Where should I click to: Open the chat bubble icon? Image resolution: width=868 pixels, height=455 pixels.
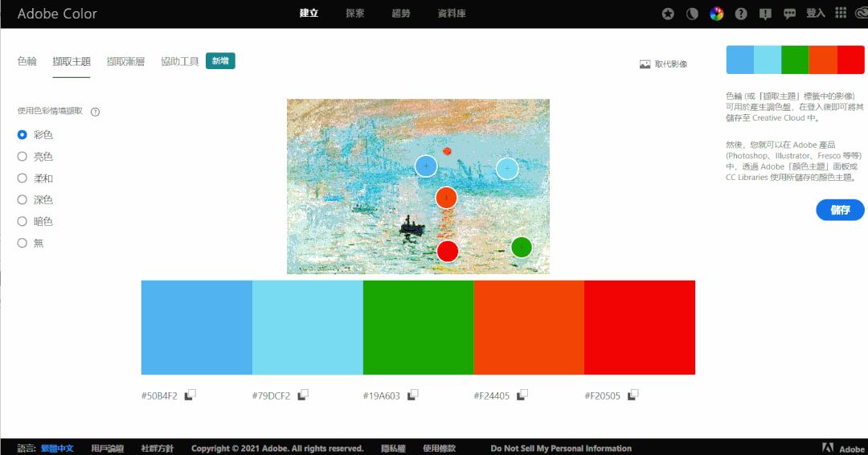click(789, 14)
